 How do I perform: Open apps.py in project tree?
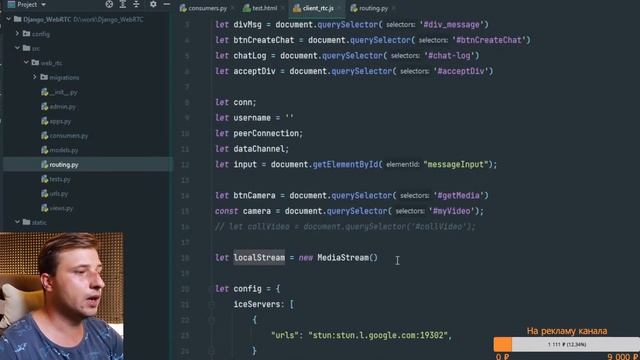click(x=56, y=121)
